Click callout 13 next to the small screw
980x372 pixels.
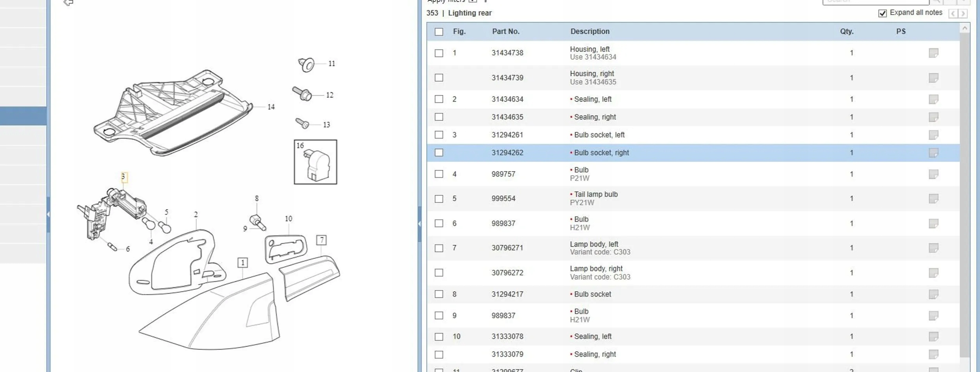point(327,125)
